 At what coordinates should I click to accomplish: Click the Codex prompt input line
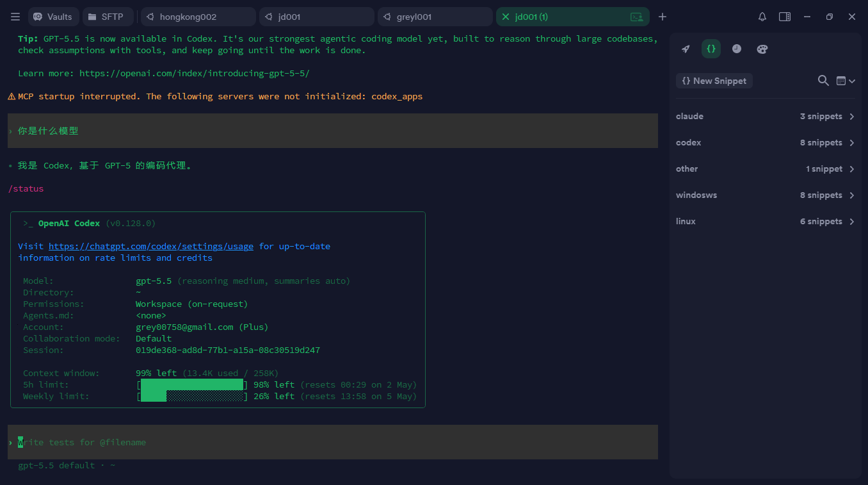click(333, 442)
